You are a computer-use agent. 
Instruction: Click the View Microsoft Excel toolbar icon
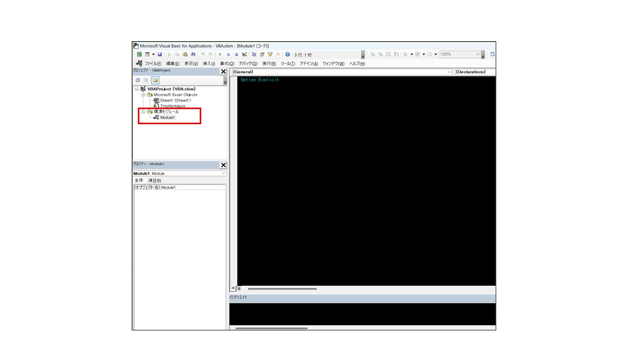[x=139, y=54]
